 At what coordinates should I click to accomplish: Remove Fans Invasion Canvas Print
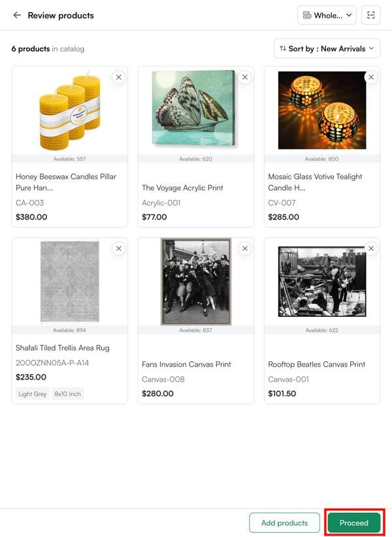244,248
